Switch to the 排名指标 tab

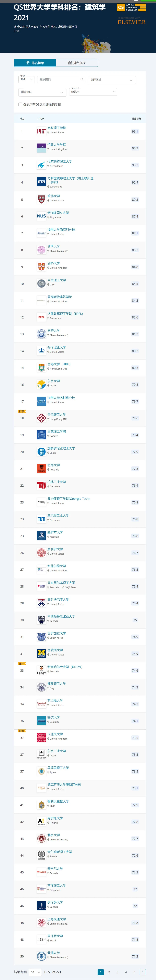coord(77,63)
